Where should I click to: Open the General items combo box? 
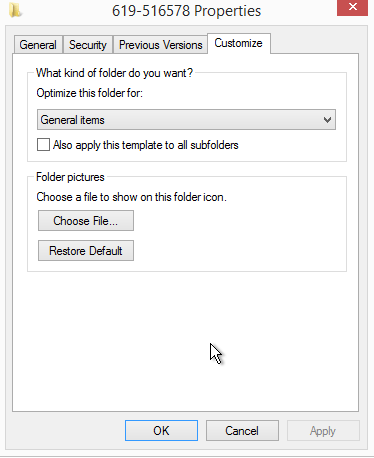(x=186, y=120)
